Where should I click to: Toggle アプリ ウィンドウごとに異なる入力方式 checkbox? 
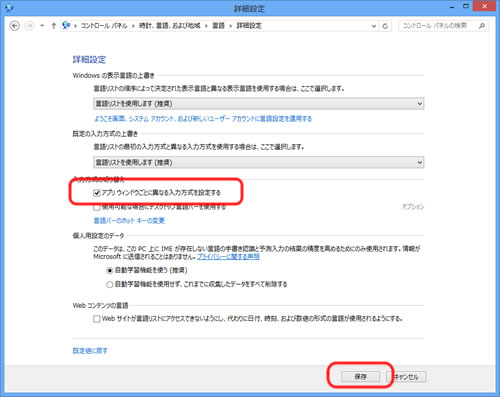(x=97, y=193)
